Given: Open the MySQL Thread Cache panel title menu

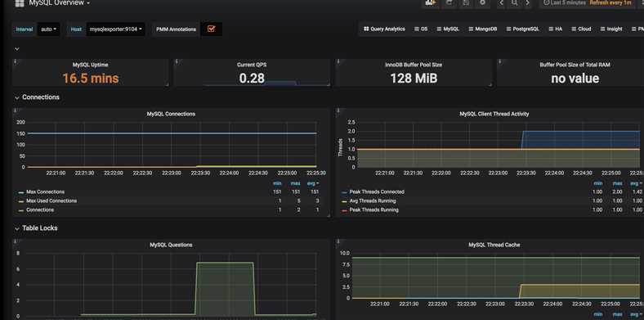Looking at the screenshot, I should click(494, 246).
